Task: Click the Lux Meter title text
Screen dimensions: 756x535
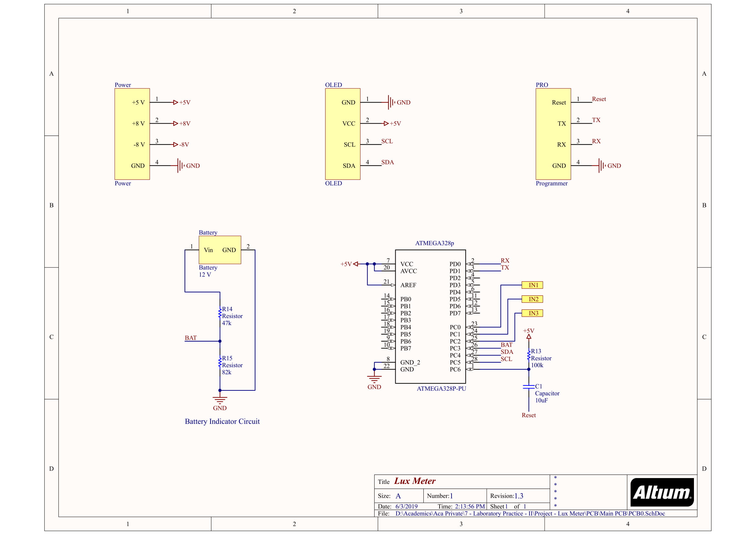Action: tap(415, 481)
